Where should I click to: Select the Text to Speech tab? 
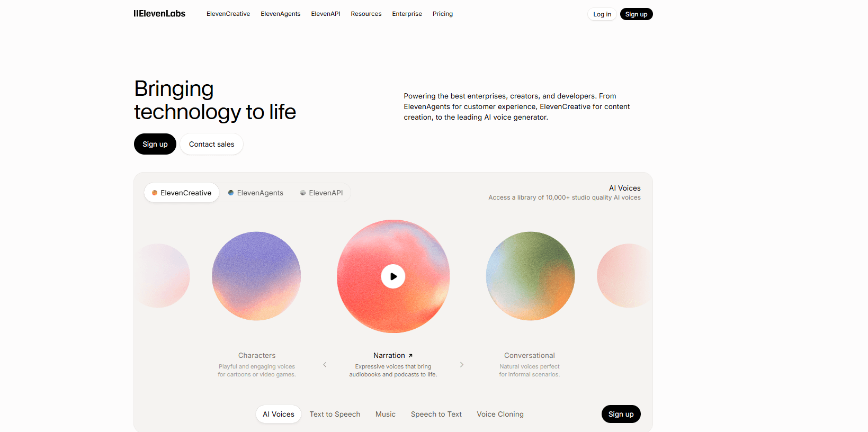point(335,414)
